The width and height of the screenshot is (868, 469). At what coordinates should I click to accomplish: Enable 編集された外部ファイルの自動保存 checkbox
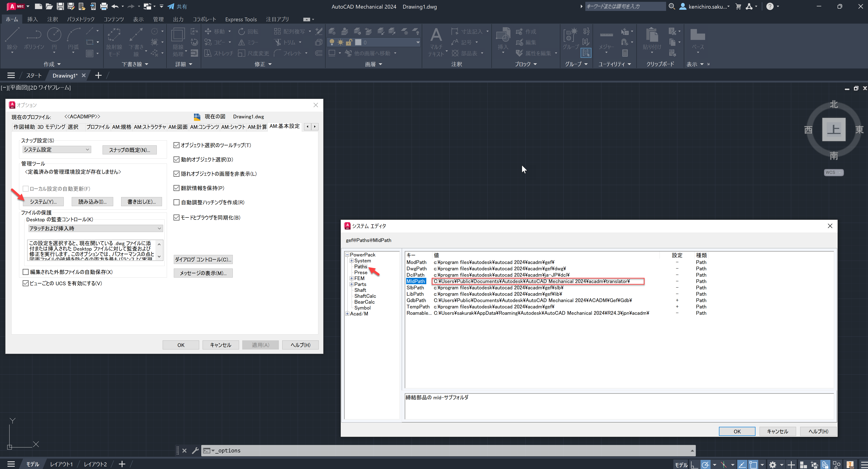(x=26, y=272)
